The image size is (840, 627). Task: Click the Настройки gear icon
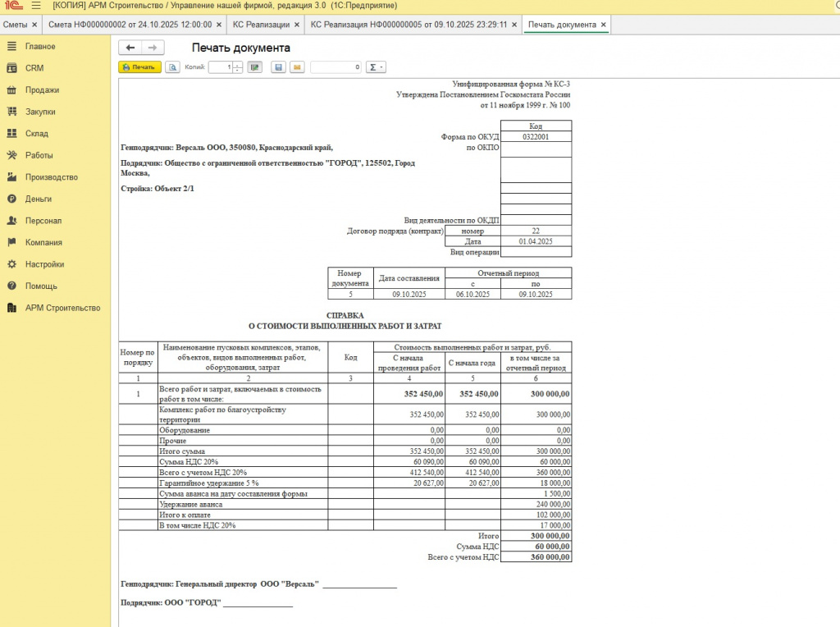point(11,264)
